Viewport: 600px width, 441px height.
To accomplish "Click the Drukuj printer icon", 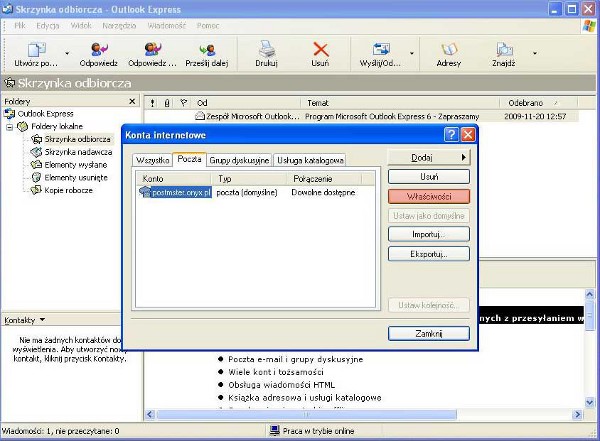I will click(266, 49).
